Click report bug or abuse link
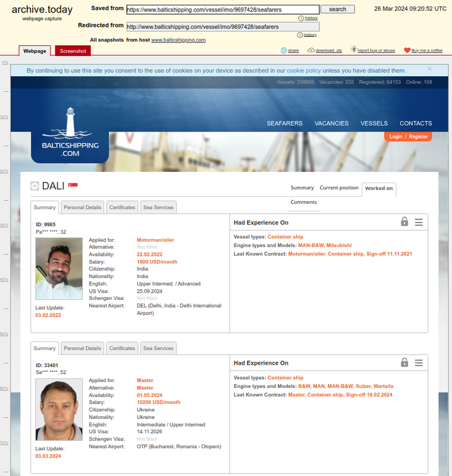 (x=376, y=51)
